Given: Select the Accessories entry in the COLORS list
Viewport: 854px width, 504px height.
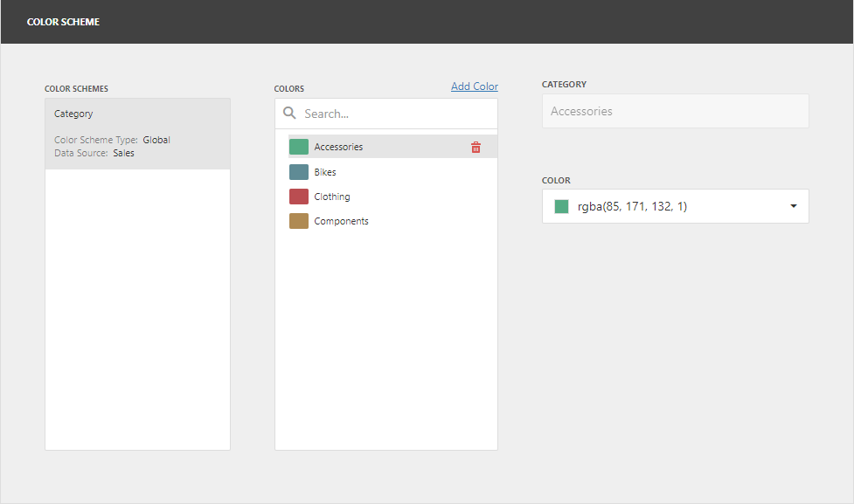Looking at the screenshot, I should point(339,146).
